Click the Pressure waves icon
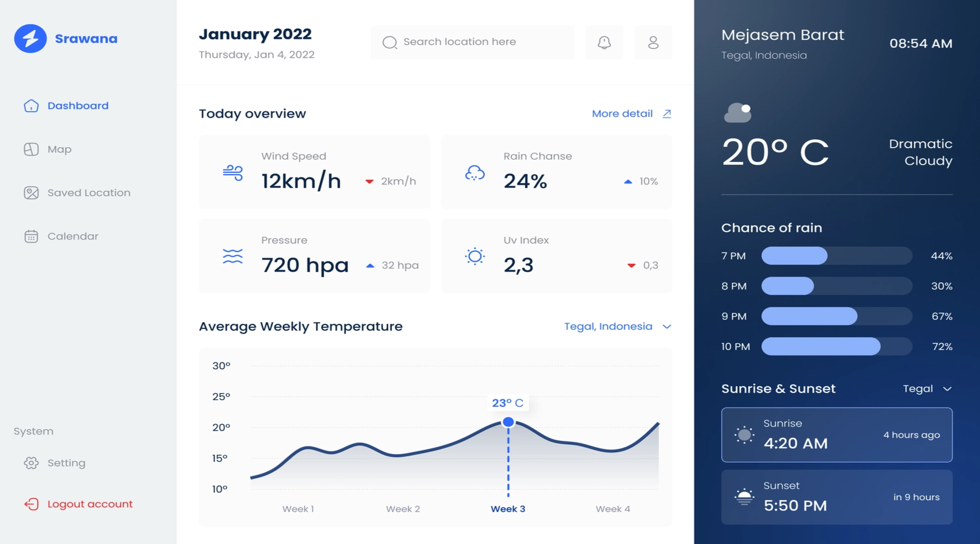This screenshot has width=980, height=544. pos(233,256)
